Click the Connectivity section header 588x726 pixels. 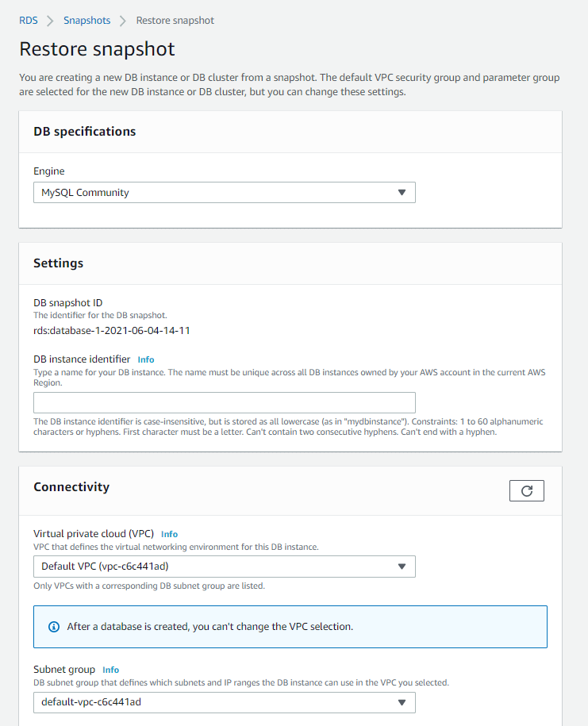[x=71, y=487]
